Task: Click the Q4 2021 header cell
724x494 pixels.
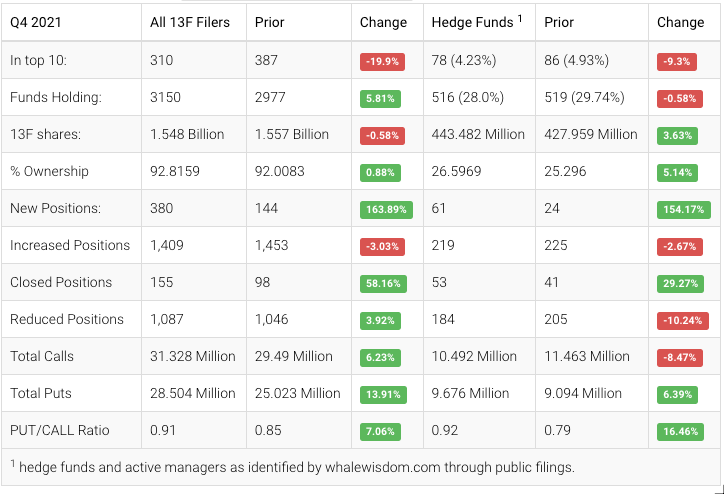Action: click(x=34, y=22)
